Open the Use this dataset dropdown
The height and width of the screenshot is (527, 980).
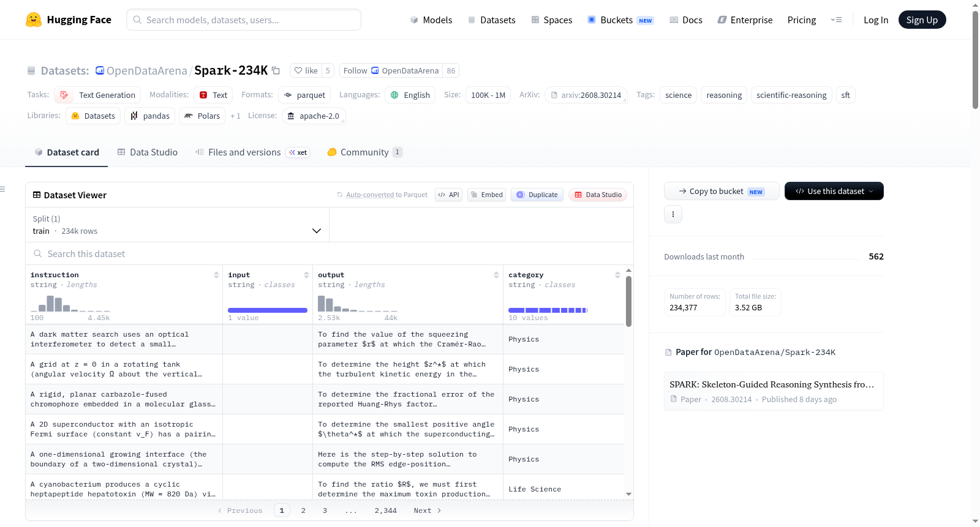[834, 191]
